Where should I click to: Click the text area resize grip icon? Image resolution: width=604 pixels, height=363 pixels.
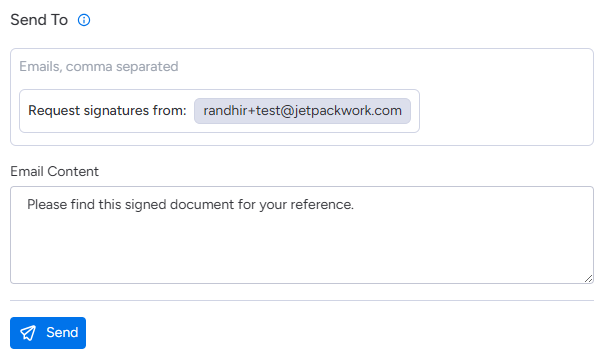click(588, 279)
